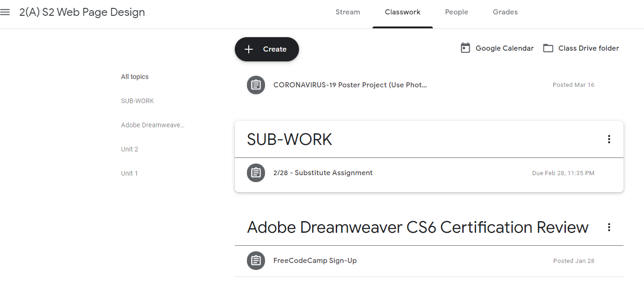Viewport: 644px width, 282px height.
Task: Click the SUB-WORK topic heading
Action: (289, 139)
